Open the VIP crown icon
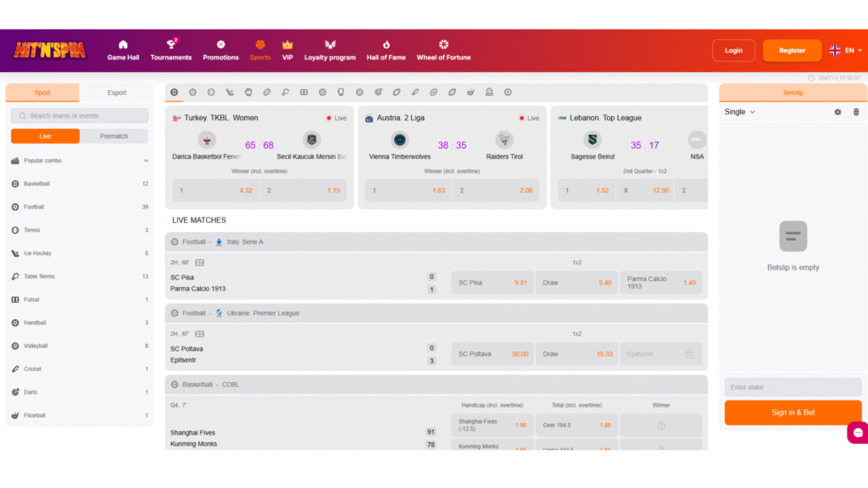Viewport: 868px width, 488px height. 287,45
